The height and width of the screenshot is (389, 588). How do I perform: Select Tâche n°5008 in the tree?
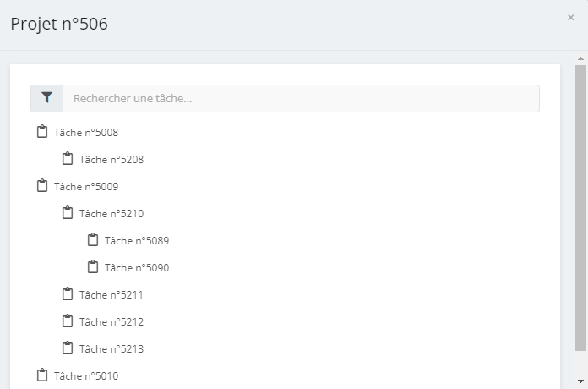pyautogui.click(x=86, y=133)
